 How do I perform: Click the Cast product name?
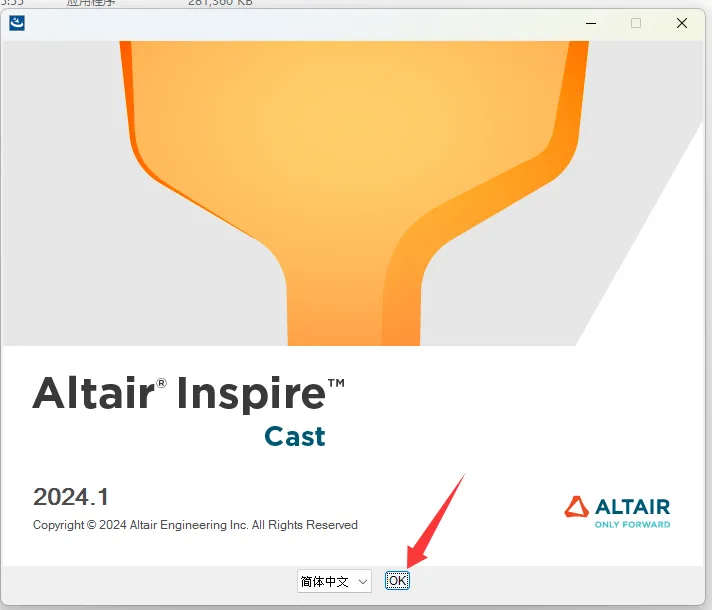click(295, 436)
